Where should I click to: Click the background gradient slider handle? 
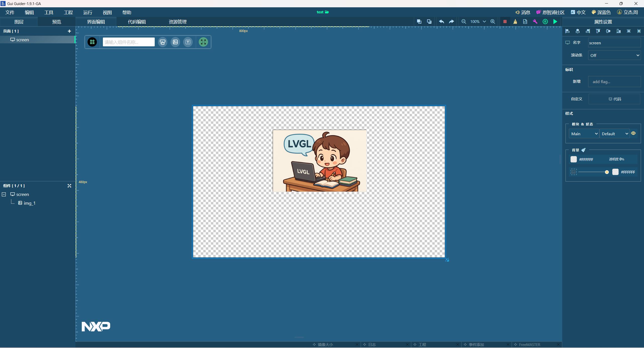[607, 172]
